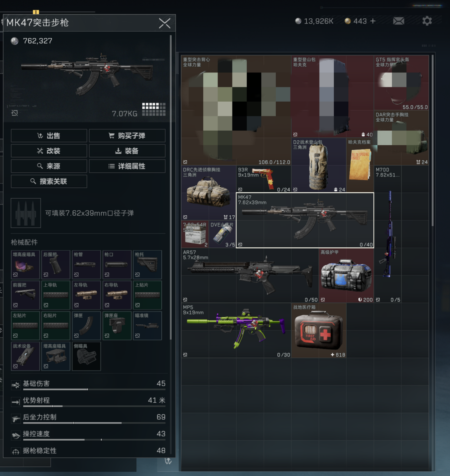Open 详细属性 detailed attributes
Image resolution: width=450 pixels, height=476 pixels.
pyautogui.click(x=127, y=166)
